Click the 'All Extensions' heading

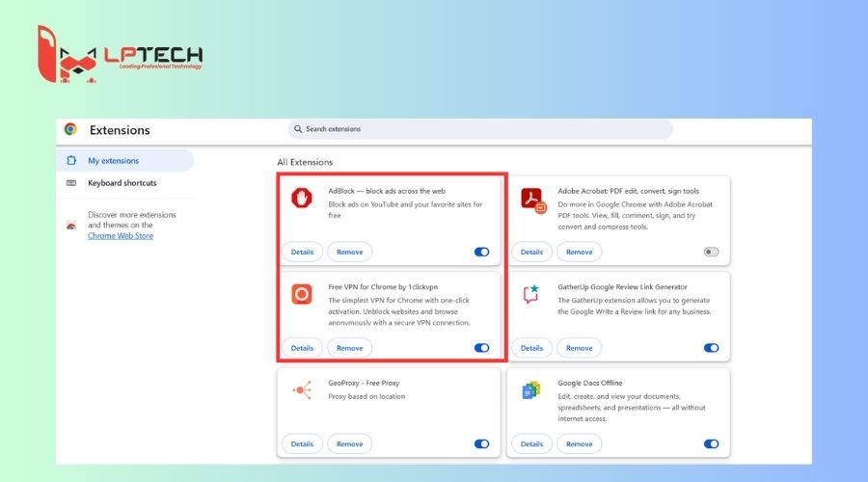[x=305, y=162]
